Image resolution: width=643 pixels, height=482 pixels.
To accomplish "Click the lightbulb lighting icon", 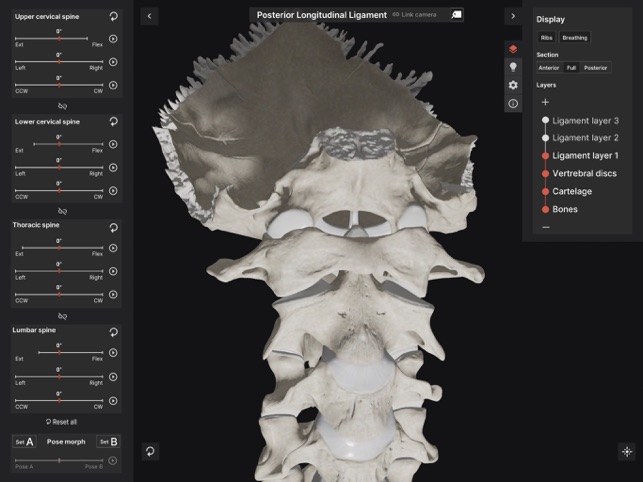I will tap(513, 67).
